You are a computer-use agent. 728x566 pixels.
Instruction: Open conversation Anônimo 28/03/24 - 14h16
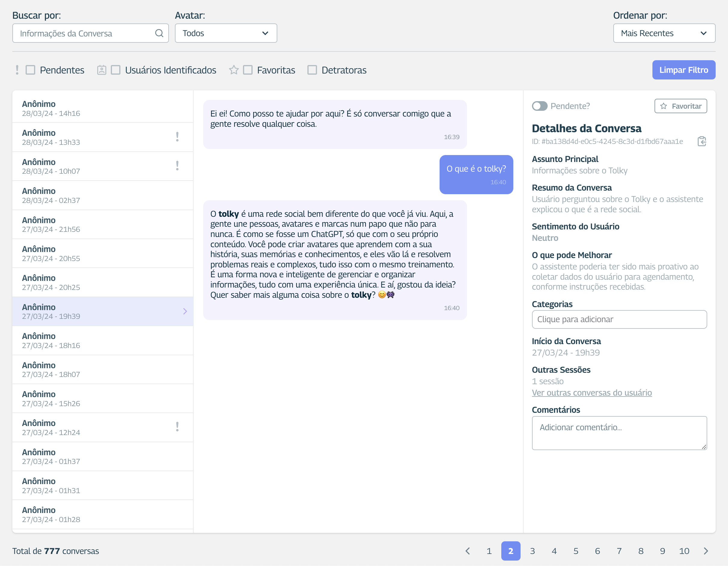(x=103, y=108)
